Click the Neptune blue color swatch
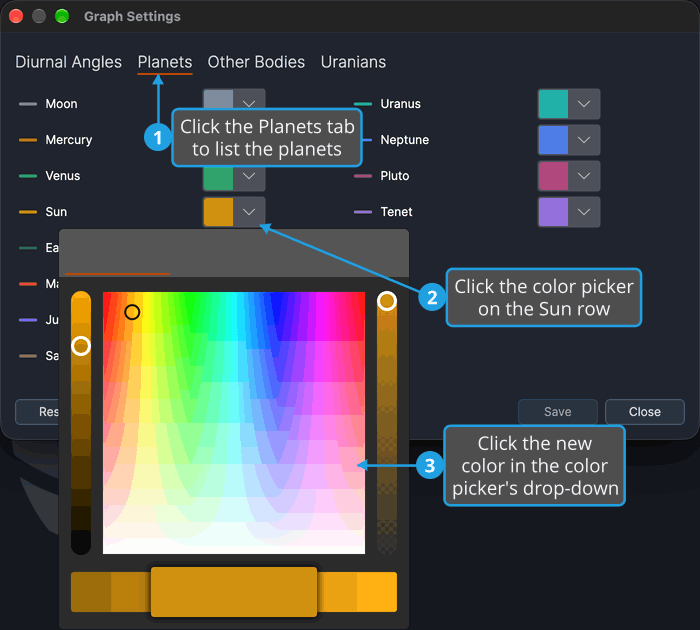Viewport: 700px width, 630px height. [x=553, y=140]
